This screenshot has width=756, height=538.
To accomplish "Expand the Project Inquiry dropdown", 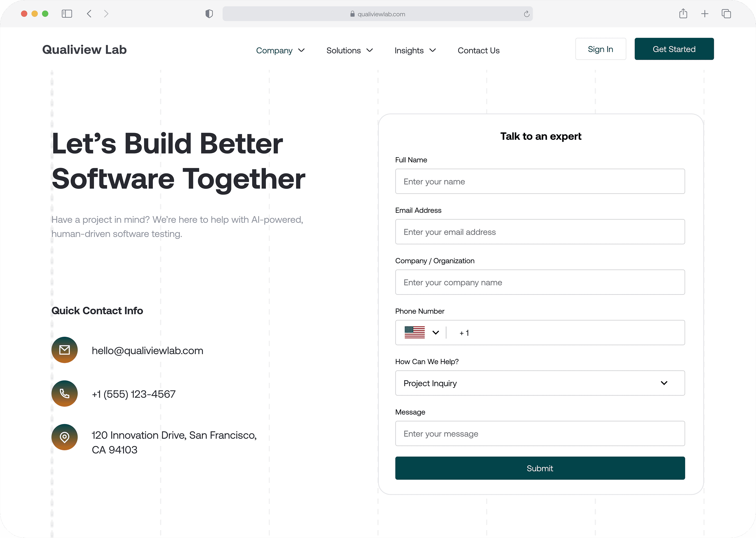I will click(x=540, y=383).
